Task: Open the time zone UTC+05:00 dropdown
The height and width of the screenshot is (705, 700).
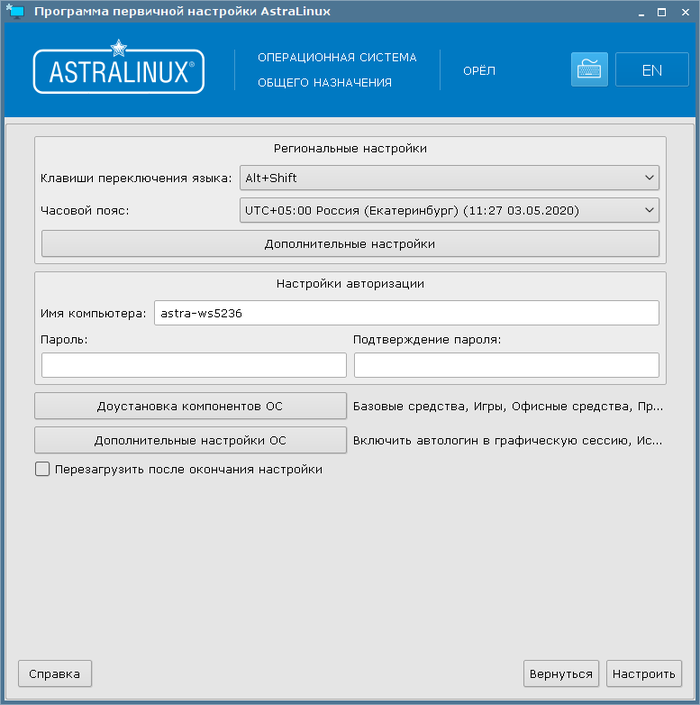Action: [449, 210]
